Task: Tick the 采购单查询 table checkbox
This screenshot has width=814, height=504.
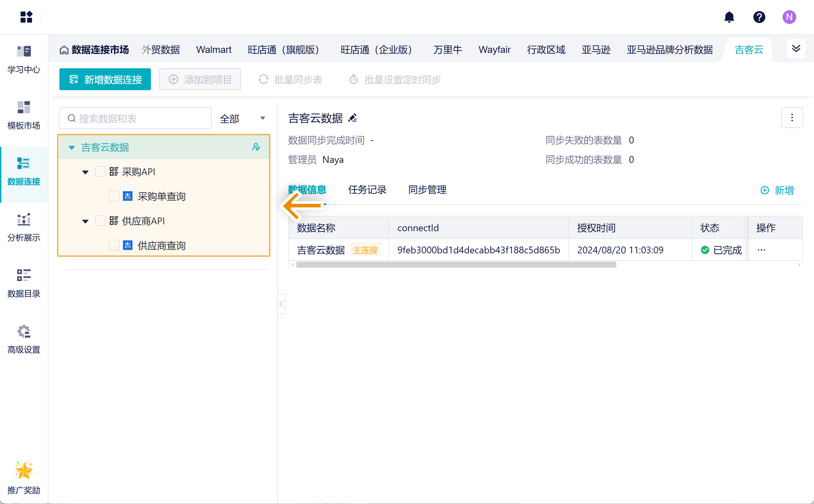Action: click(x=114, y=196)
